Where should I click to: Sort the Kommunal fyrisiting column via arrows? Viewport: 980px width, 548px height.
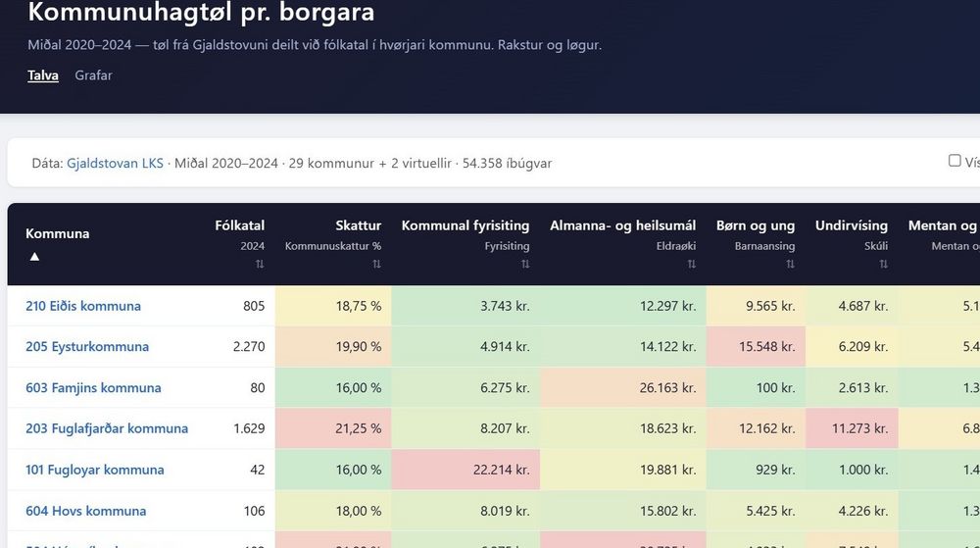[x=524, y=265]
